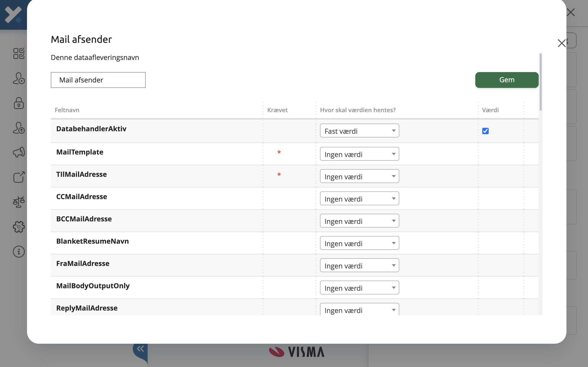Open the user settings sidebar icon
The height and width of the screenshot is (367, 588).
pyautogui.click(x=19, y=78)
